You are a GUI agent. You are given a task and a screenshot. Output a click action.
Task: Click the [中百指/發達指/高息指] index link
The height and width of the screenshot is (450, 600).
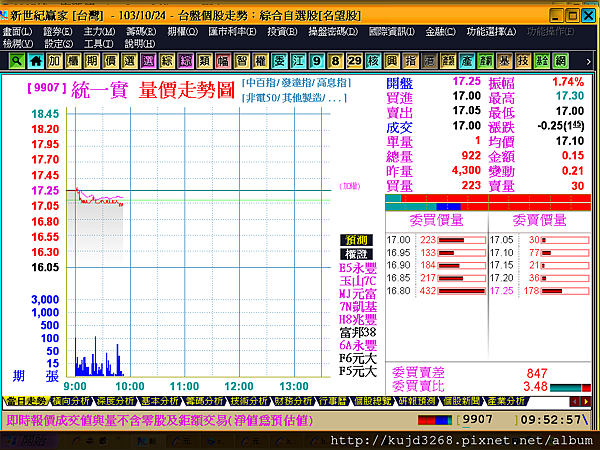tap(296, 83)
